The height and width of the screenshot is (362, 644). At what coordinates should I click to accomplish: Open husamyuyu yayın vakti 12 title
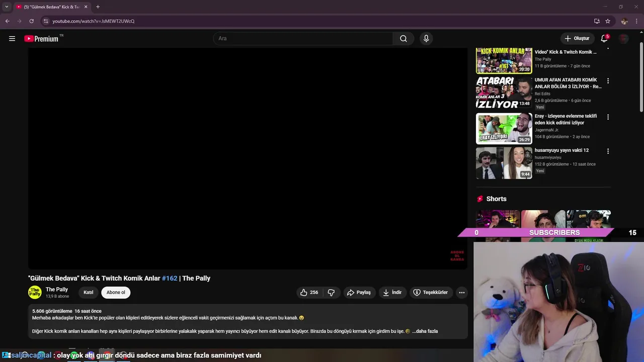pos(561,150)
